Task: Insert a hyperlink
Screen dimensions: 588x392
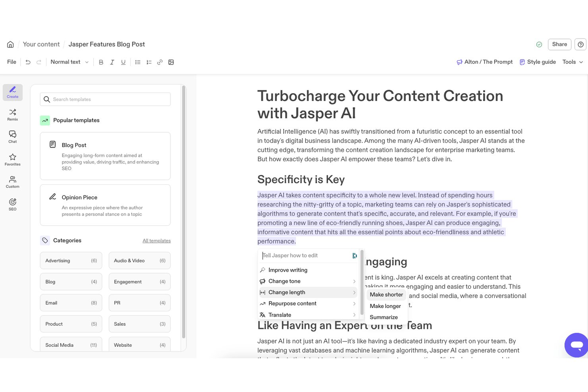Action: point(160,62)
